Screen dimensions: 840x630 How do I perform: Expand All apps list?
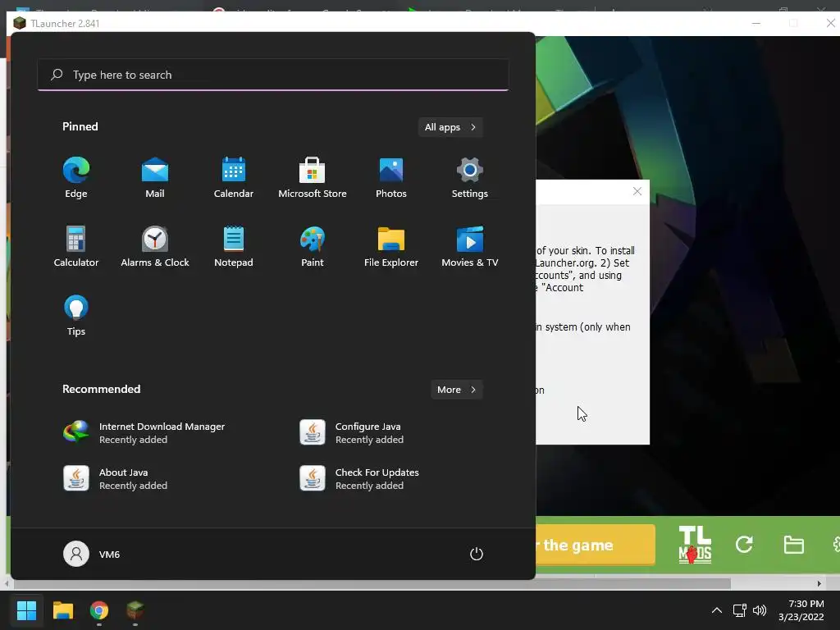pyautogui.click(x=450, y=127)
